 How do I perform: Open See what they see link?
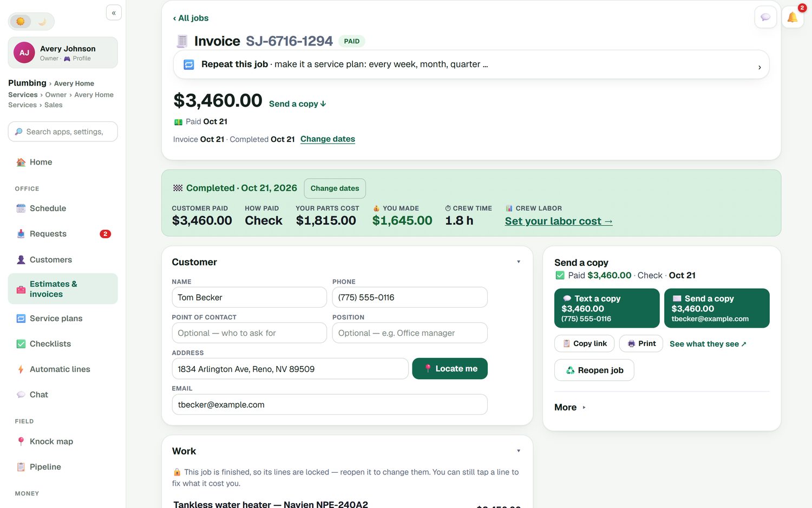click(708, 344)
